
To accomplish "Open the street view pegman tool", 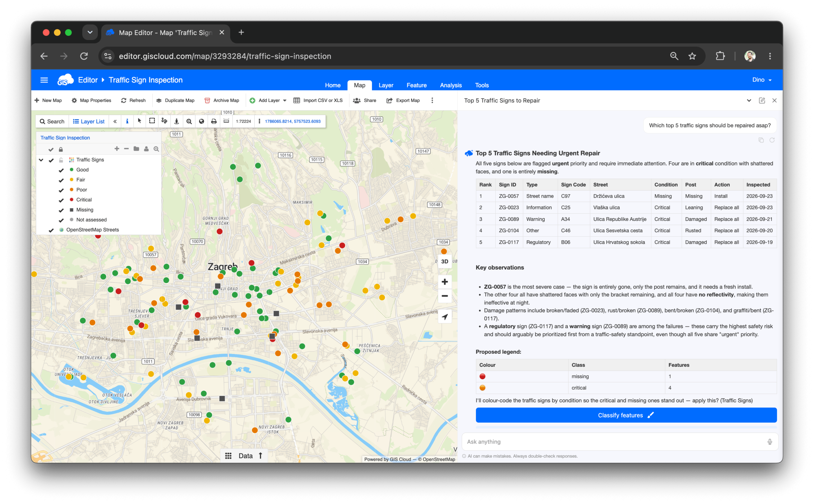I will (177, 121).
